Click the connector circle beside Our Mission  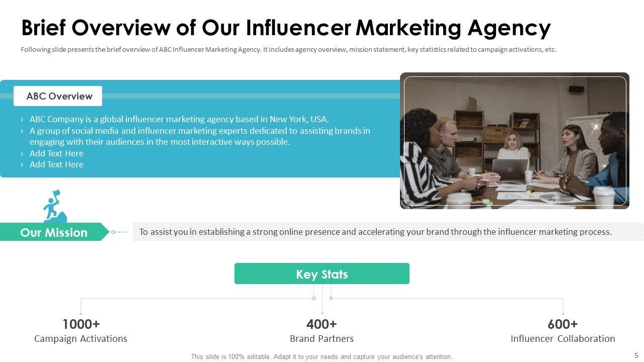[113, 232]
